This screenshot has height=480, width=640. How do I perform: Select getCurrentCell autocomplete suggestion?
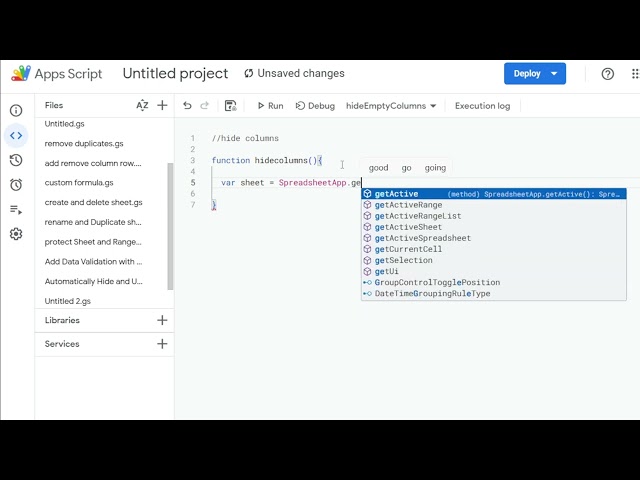pos(494,249)
